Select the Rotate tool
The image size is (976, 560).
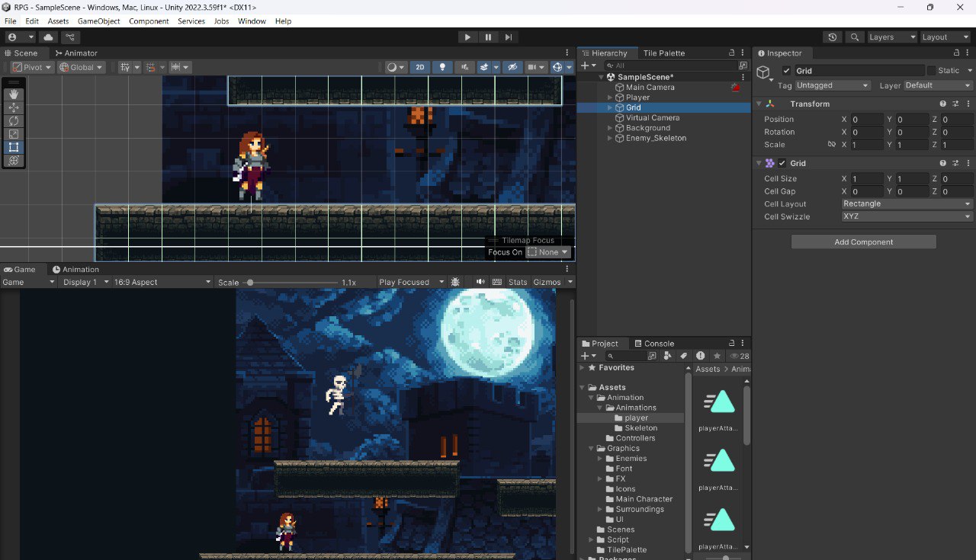coord(13,120)
